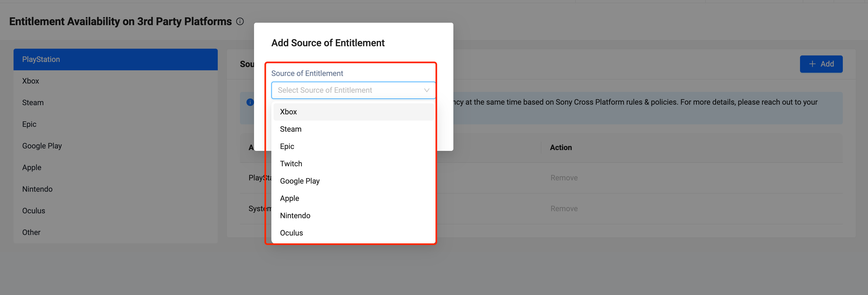Click the Add Source of Entitlement title
The height and width of the screenshot is (295, 868).
coord(328,43)
